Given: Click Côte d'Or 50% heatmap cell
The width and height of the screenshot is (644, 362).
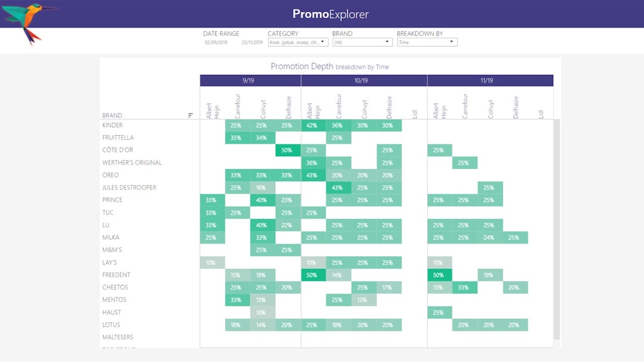Looking at the screenshot, I should (288, 151).
